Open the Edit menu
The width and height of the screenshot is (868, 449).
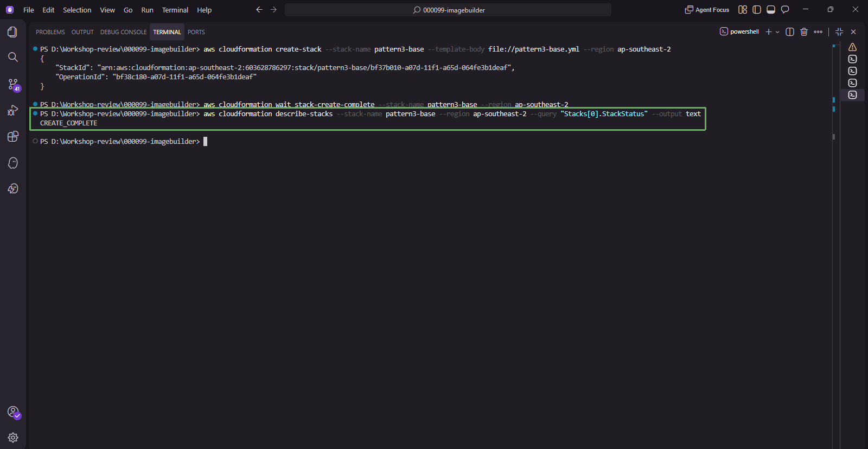(48, 10)
